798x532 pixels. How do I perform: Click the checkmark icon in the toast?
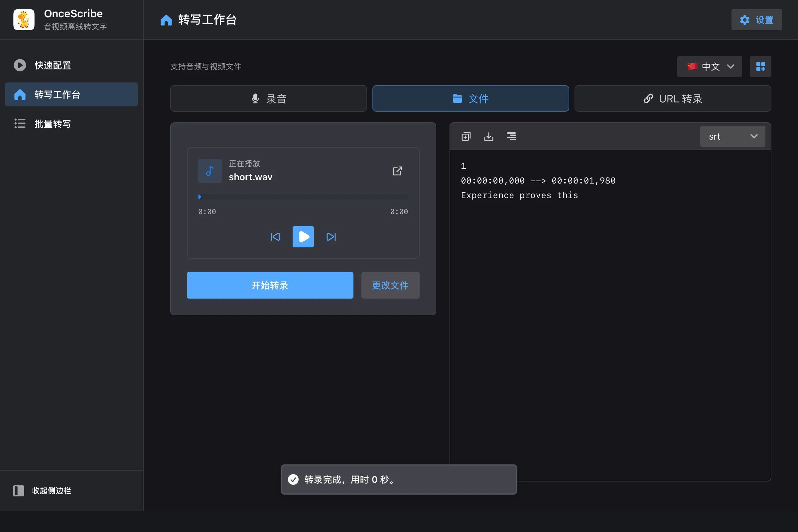293,479
